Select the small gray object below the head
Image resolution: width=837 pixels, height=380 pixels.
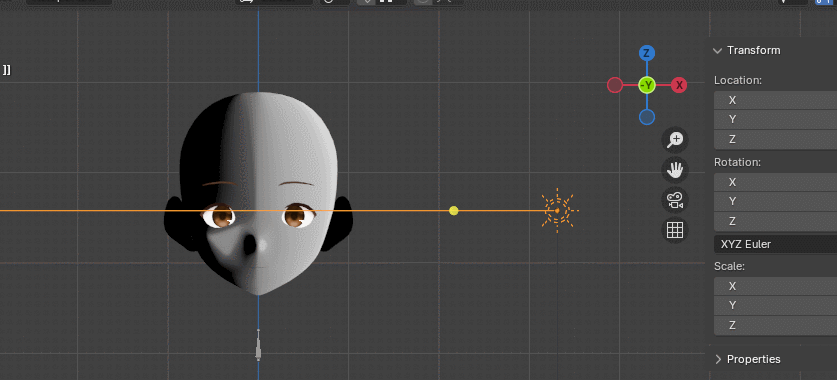pyautogui.click(x=258, y=346)
